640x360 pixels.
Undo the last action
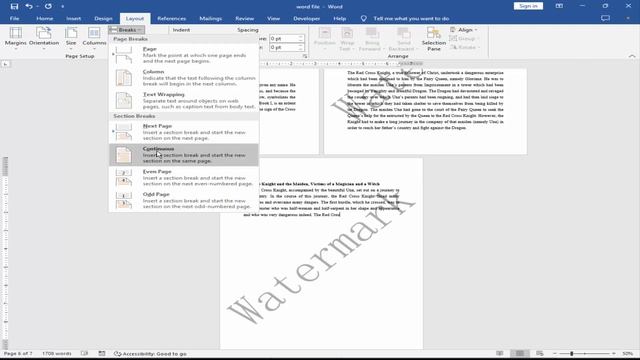click(x=29, y=7)
